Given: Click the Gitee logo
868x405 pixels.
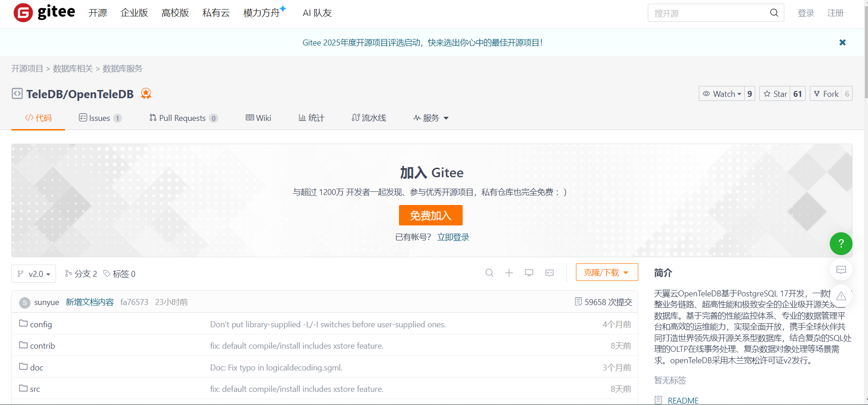Looking at the screenshot, I should point(44,13).
